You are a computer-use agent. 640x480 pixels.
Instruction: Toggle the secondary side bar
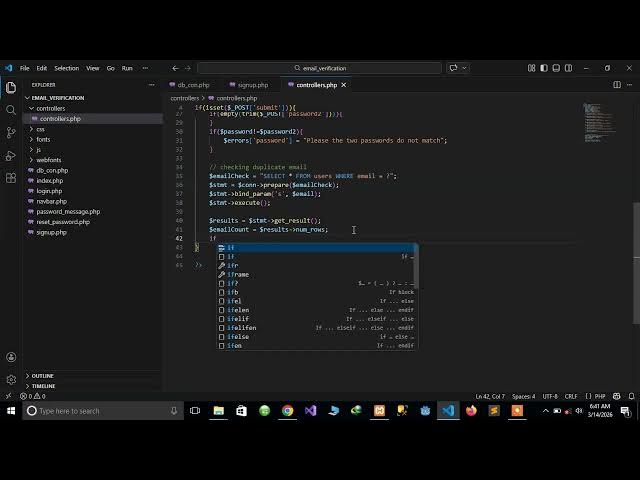click(568, 68)
